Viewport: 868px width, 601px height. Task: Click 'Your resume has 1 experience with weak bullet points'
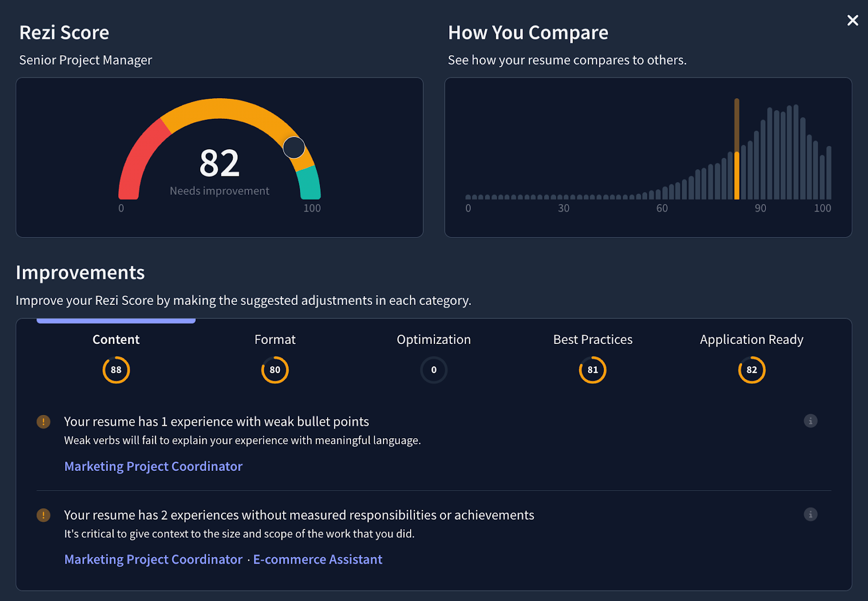coord(216,421)
